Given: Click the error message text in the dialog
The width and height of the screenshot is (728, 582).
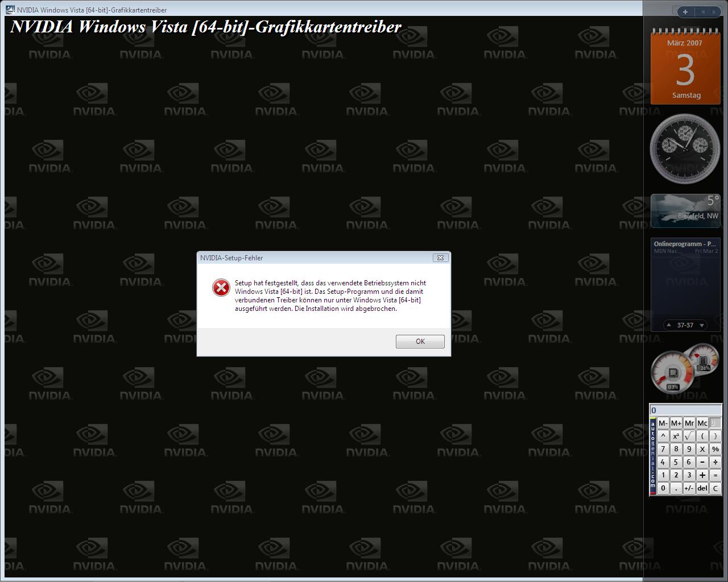Looking at the screenshot, I should (330, 296).
